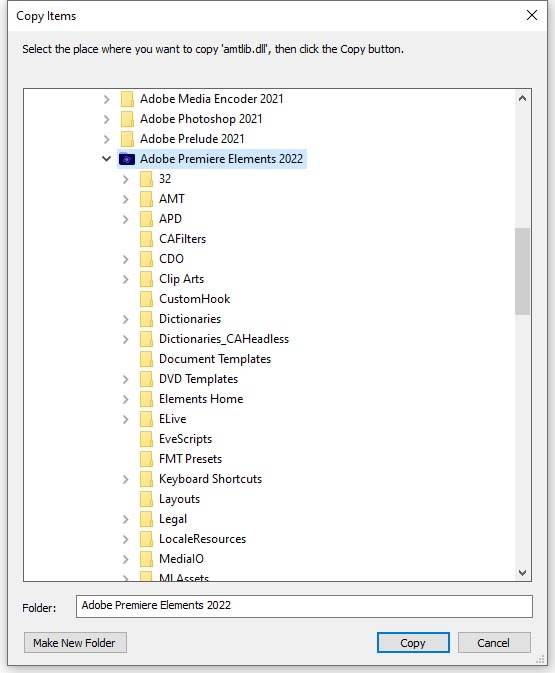
Task: Click the Cancel button
Action: [x=494, y=643]
